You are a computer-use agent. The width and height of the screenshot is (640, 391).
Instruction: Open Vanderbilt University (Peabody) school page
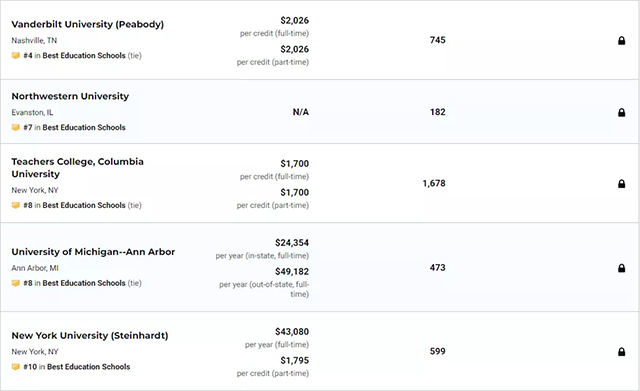coord(87,24)
